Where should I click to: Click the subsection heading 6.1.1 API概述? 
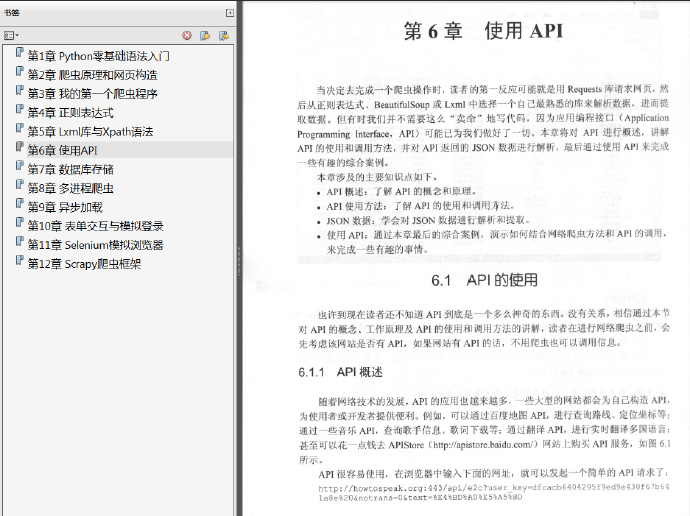pos(340,372)
